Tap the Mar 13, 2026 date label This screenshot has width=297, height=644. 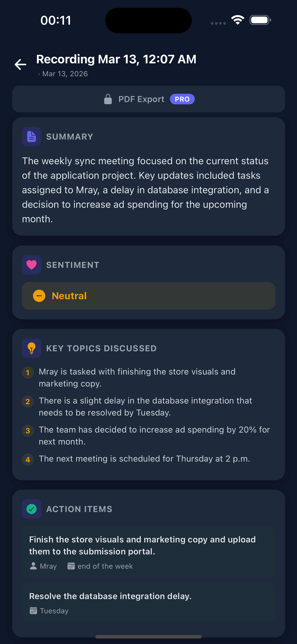click(x=64, y=74)
